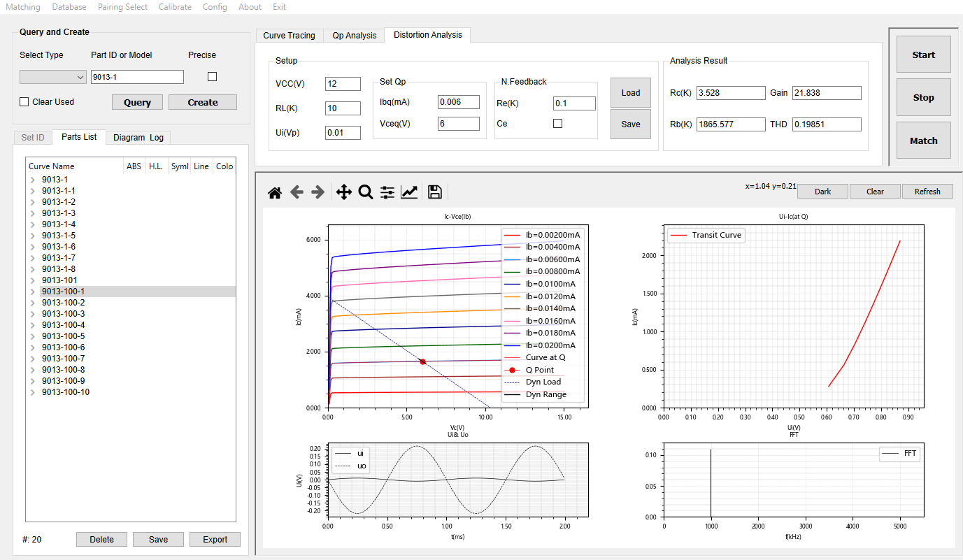Go forward to next plot view

click(318, 192)
